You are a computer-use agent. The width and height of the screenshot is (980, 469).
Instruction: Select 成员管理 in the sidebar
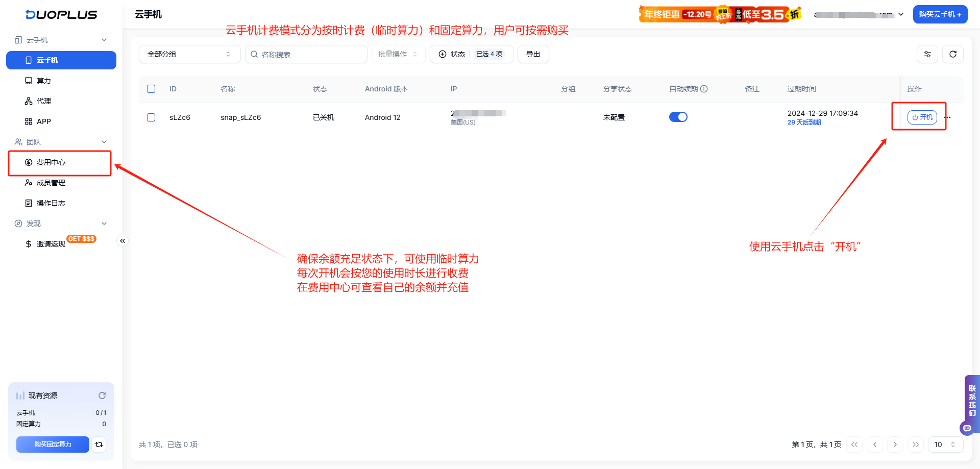50,182
